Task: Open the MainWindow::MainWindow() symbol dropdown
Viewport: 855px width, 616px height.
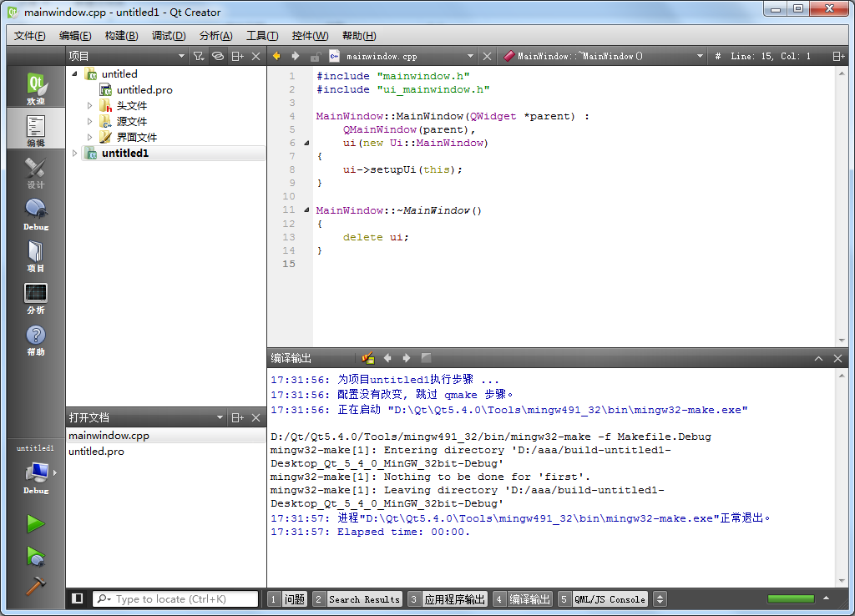Action: 600,54
